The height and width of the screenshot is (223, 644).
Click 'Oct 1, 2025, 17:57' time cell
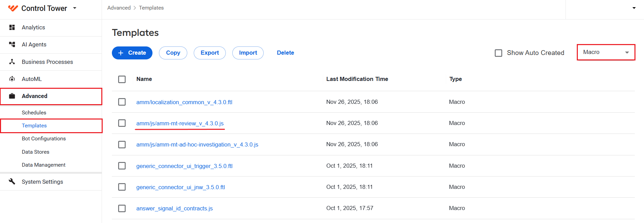point(350,208)
